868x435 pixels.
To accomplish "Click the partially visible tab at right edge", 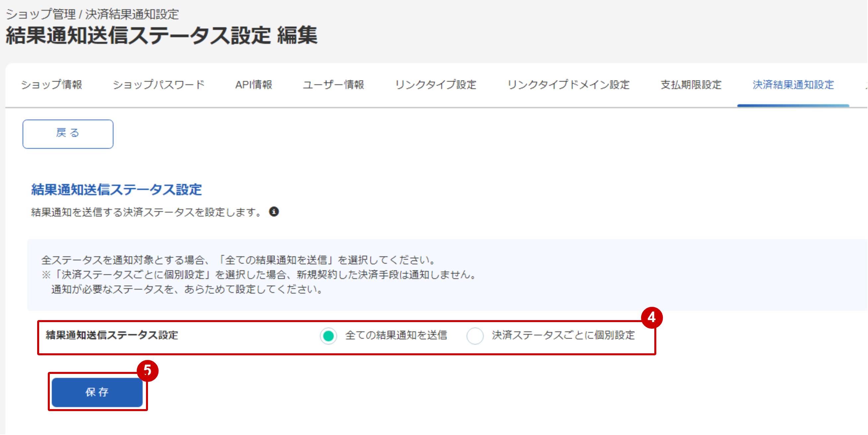I will click(865, 85).
